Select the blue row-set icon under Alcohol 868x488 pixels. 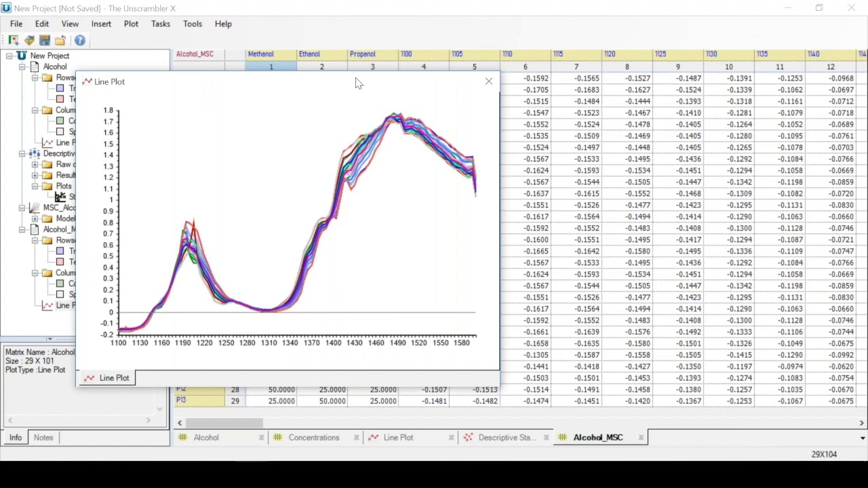60,88
